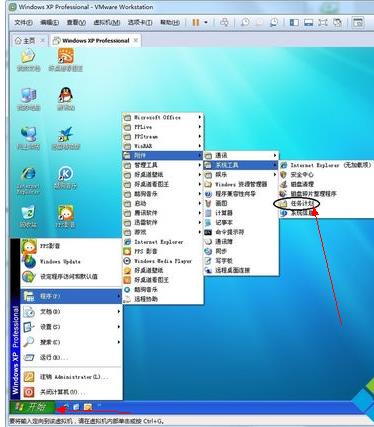This screenshot has width=374, height=427.
Task: Open the 虚拟机(M) menu in VMware
Action: pos(107,23)
